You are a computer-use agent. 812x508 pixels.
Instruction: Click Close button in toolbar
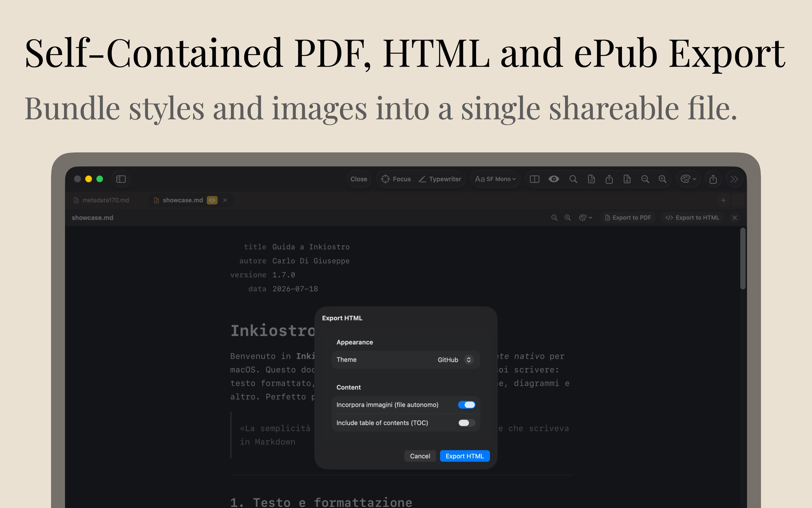point(359,179)
